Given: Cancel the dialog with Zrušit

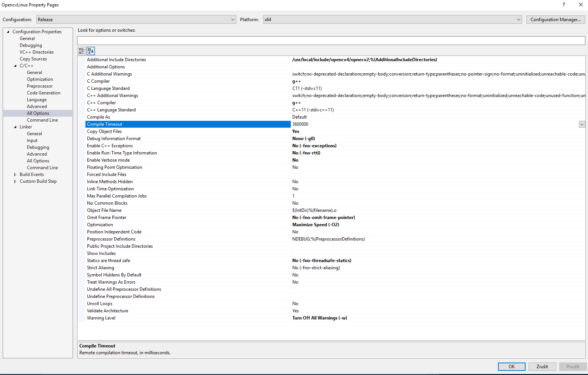Looking at the screenshot, I should click(x=542, y=366).
